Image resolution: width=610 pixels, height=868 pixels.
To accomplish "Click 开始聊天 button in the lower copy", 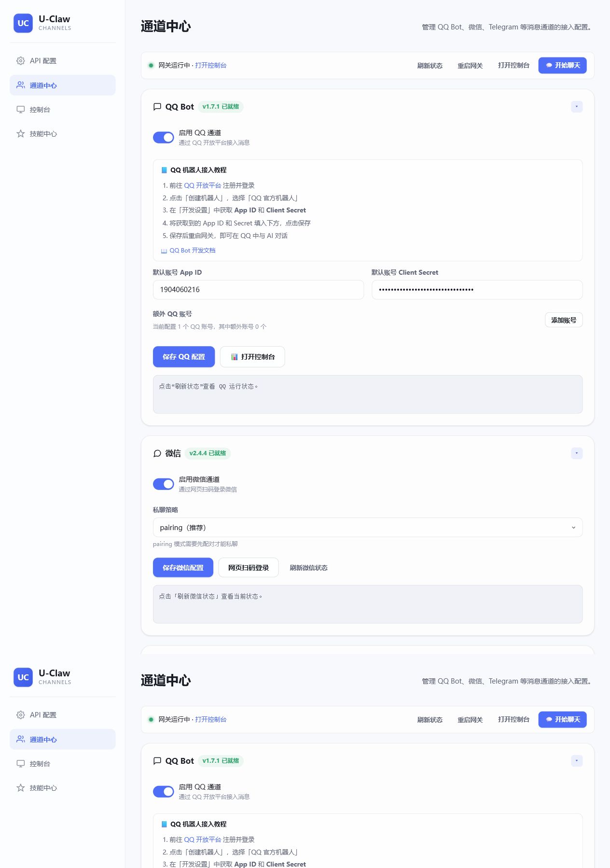I will [563, 719].
